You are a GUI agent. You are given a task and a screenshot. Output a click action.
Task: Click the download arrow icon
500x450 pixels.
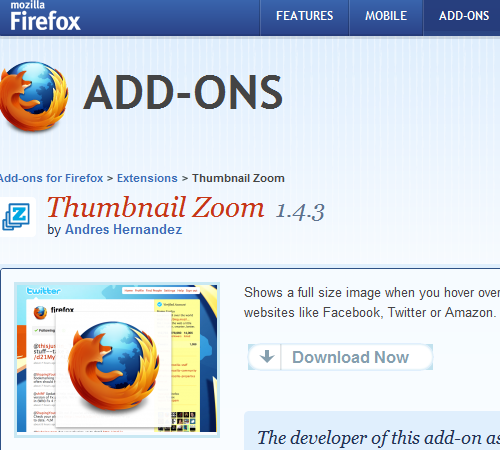click(x=267, y=357)
